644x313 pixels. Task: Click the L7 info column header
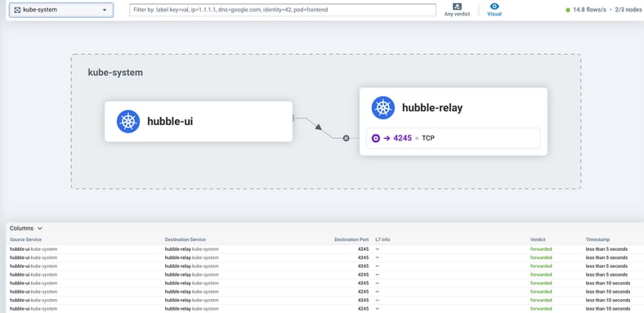point(383,240)
